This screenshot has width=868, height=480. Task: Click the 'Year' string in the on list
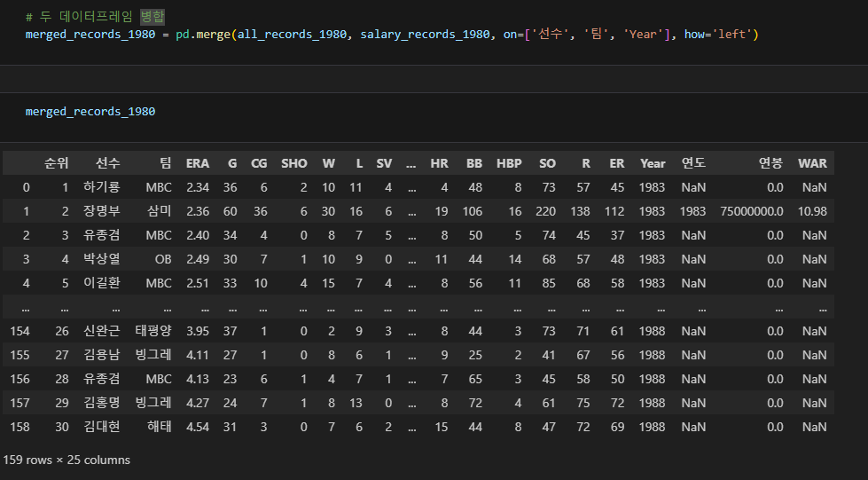[x=643, y=35]
